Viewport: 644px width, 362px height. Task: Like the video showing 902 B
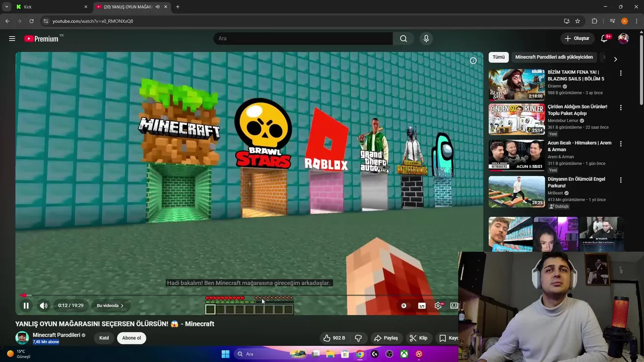pos(334,338)
